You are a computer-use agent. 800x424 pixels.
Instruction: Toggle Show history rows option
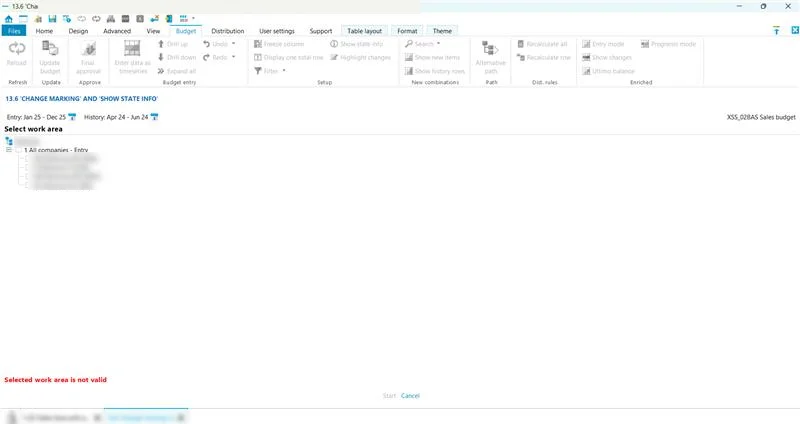(435, 71)
